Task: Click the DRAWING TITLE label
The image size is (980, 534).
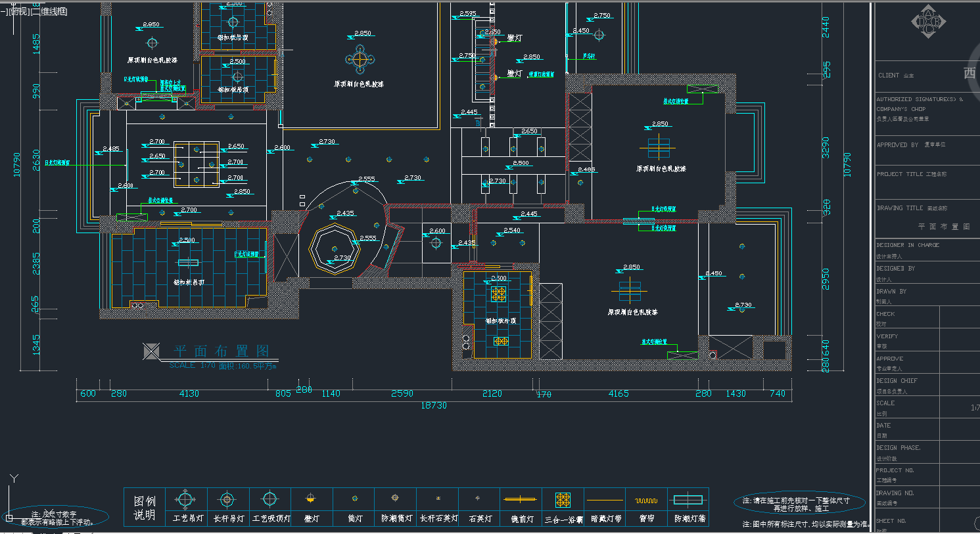Action: point(900,208)
